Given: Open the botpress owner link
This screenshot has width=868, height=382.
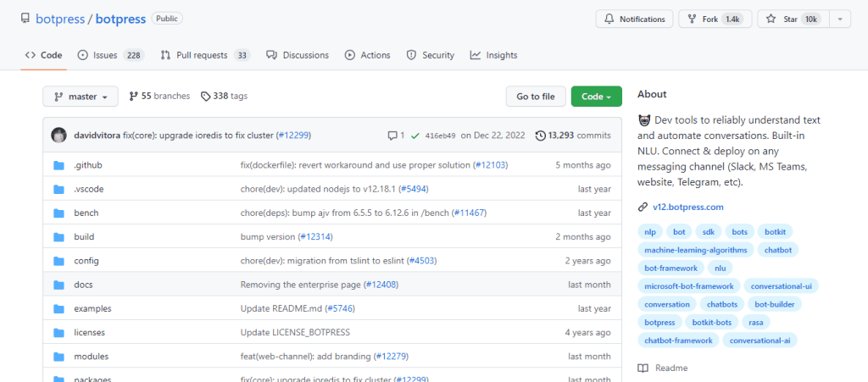Looking at the screenshot, I should (x=59, y=19).
